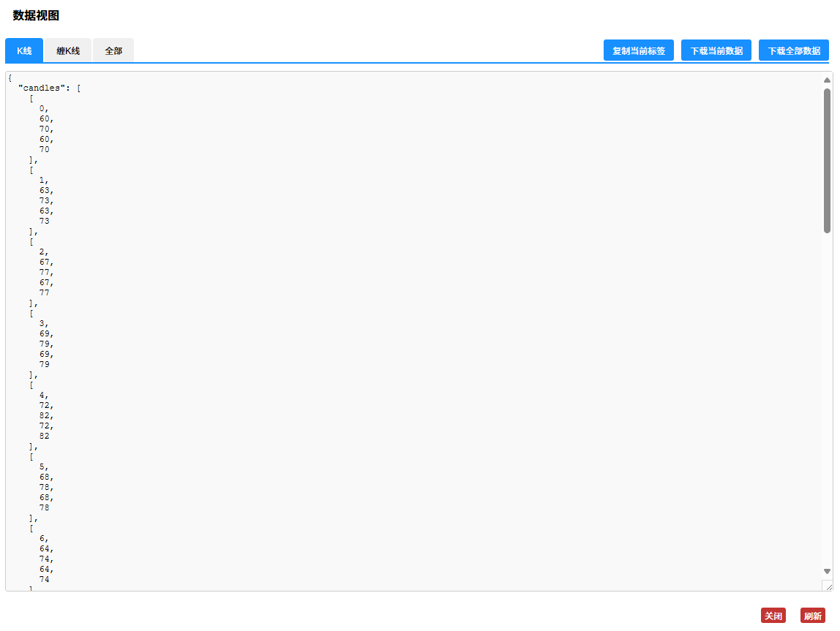The image size is (840, 631).
Task: Click the empty scrollbar track below thumb
Action: [827, 402]
